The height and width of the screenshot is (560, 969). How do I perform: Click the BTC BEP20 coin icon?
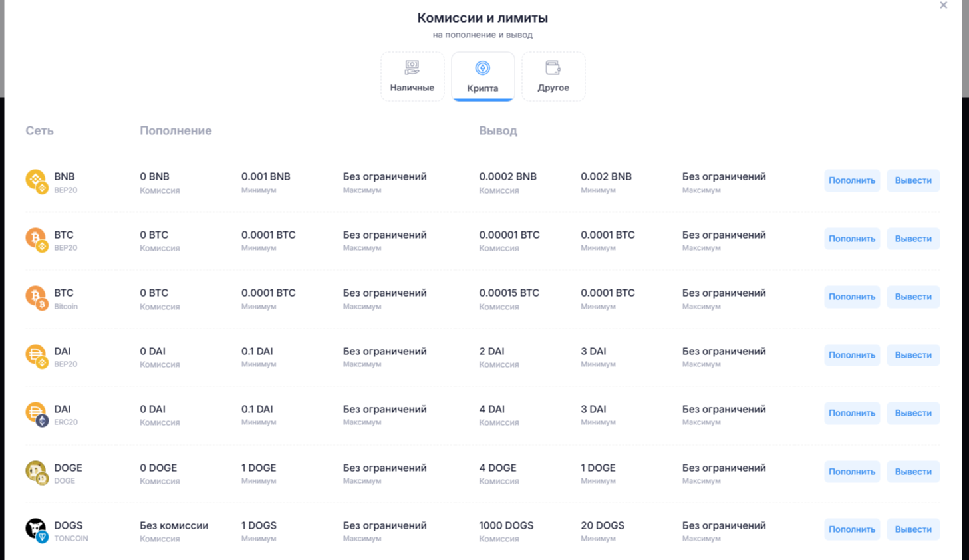37,239
